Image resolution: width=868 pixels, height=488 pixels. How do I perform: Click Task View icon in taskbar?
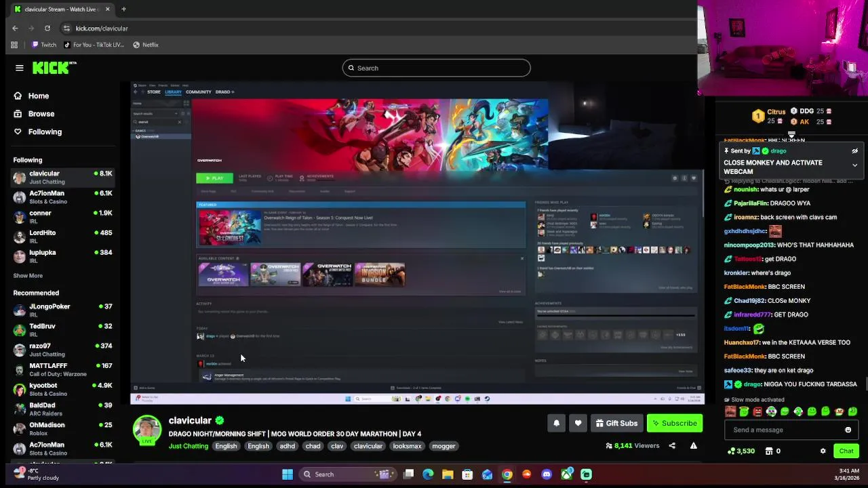point(408,474)
